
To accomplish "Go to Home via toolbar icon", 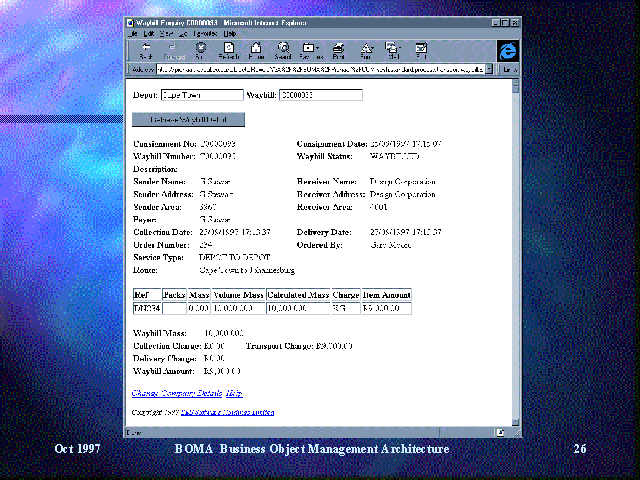I will [x=256, y=49].
